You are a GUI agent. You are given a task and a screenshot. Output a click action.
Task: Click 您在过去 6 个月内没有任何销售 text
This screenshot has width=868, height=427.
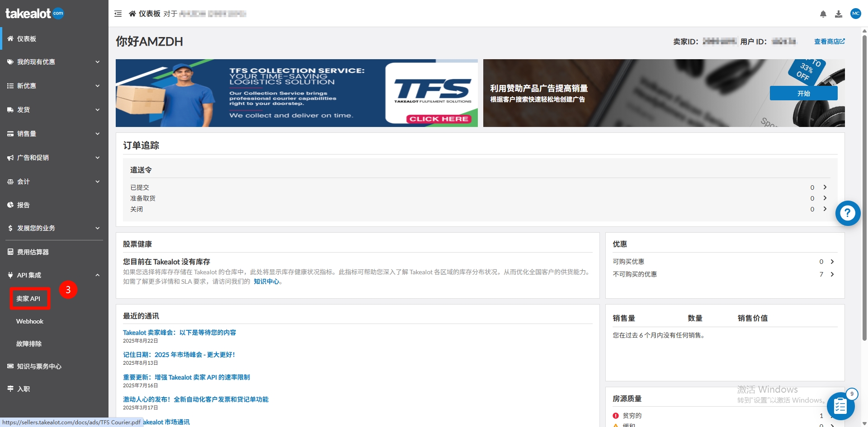click(x=660, y=335)
